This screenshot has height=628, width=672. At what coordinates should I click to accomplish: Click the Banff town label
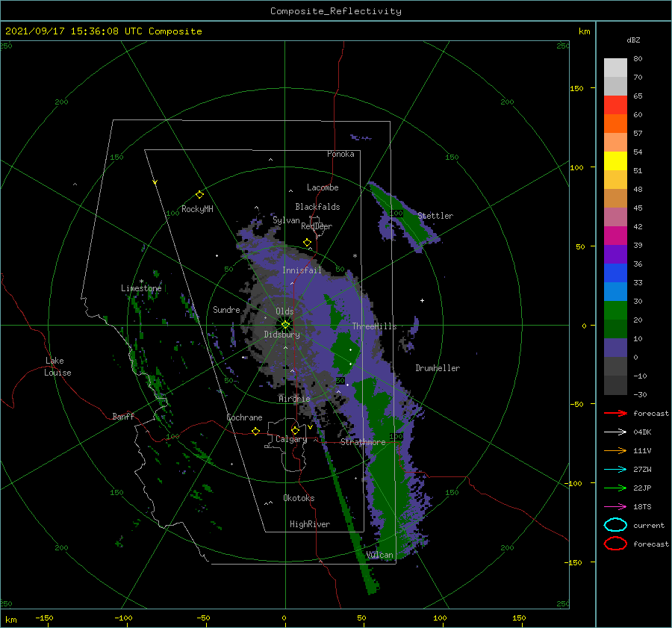pyautogui.click(x=123, y=417)
